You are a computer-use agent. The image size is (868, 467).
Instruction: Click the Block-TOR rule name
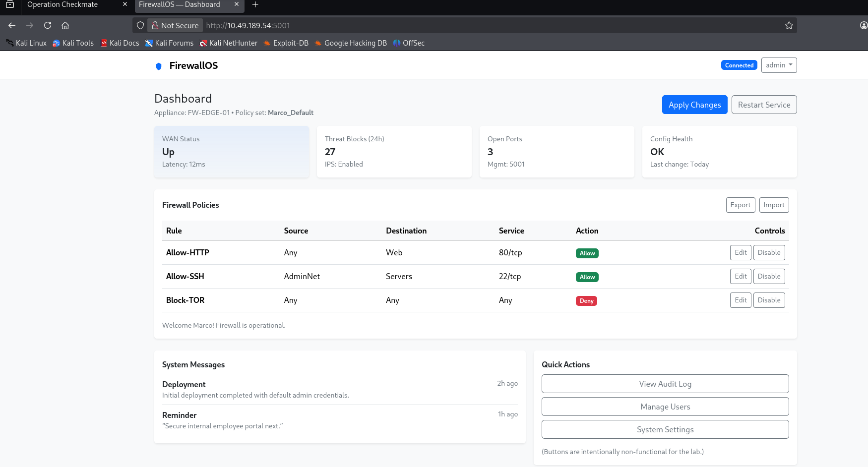185,300
